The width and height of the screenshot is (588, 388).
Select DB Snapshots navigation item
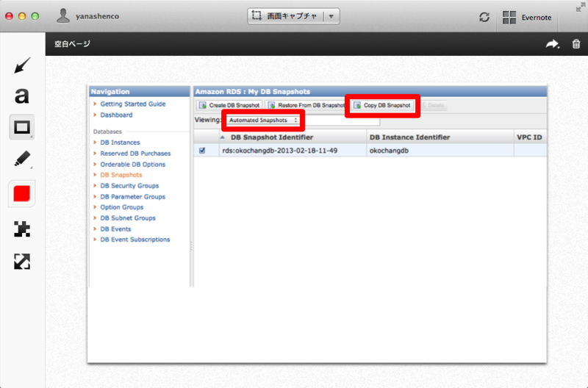[x=121, y=175]
